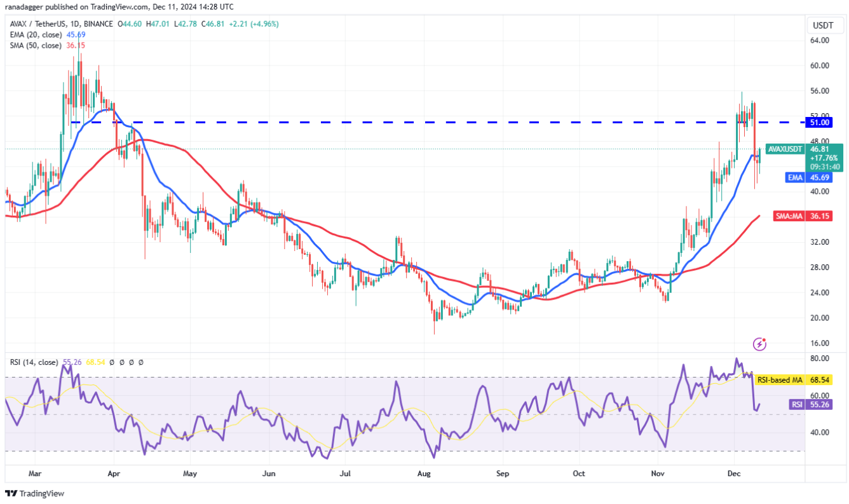Screen dimensions: 849x504
Task: Click the 16.00 price axis value
Action: 820,343
